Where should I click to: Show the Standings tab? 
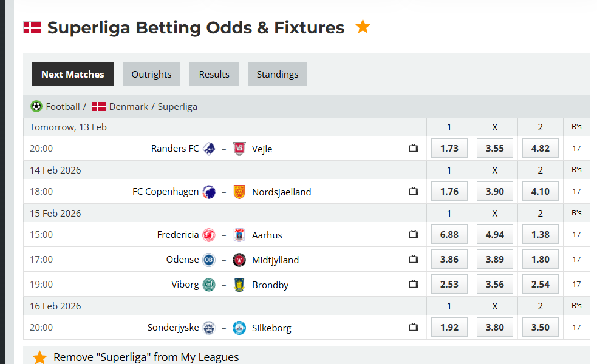(277, 74)
